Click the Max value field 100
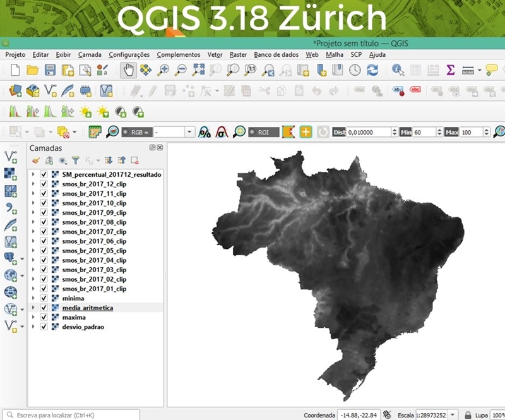 point(472,132)
